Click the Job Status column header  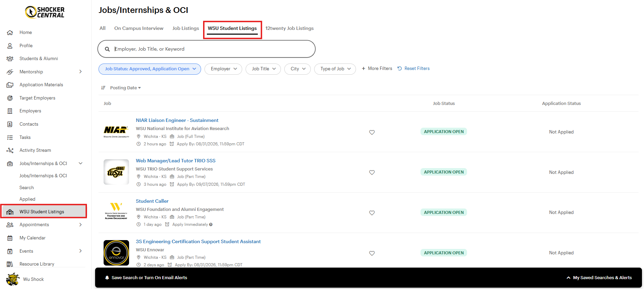(x=444, y=104)
